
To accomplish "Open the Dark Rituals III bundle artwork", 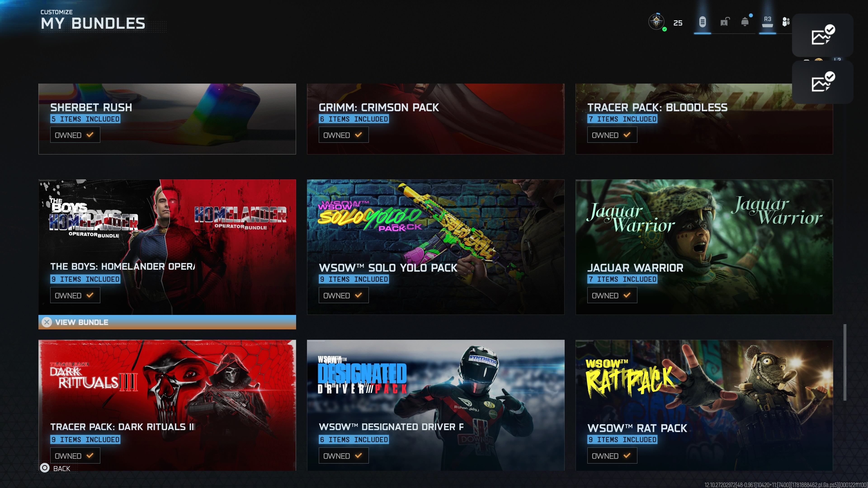I will click(167, 405).
